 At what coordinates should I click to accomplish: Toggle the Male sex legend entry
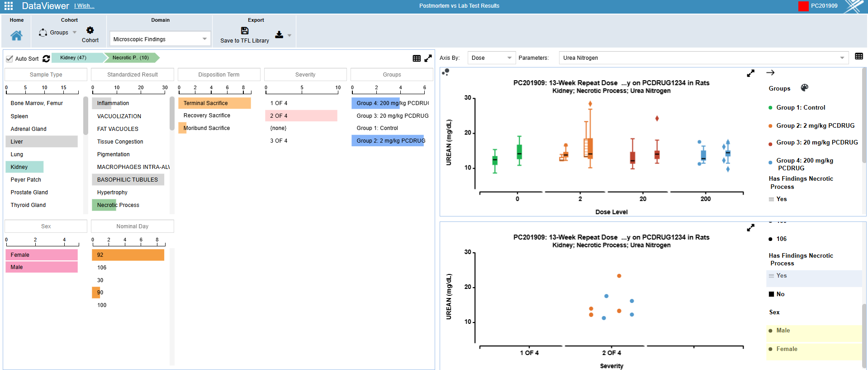pos(783,331)
